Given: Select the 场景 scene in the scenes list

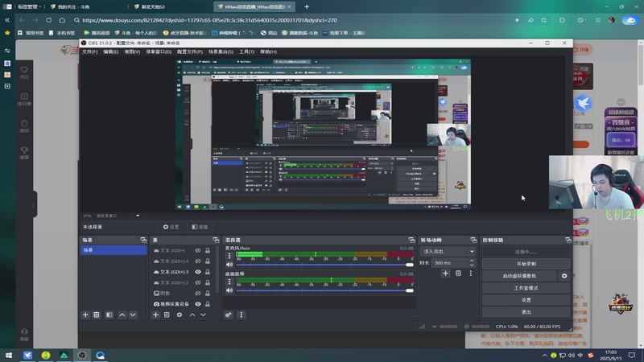Looking at the screenshot, I should 114,250.
